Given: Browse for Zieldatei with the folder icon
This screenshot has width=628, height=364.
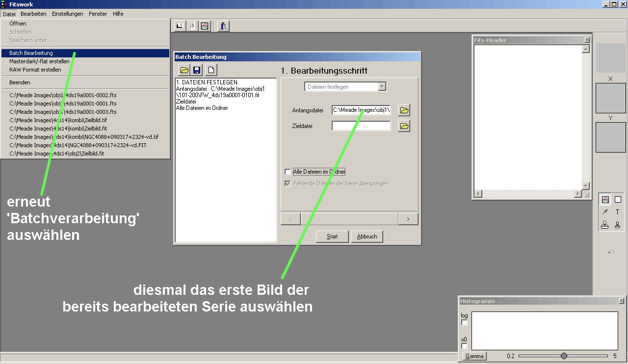Looking at the screenshot, I should point(404,126).
